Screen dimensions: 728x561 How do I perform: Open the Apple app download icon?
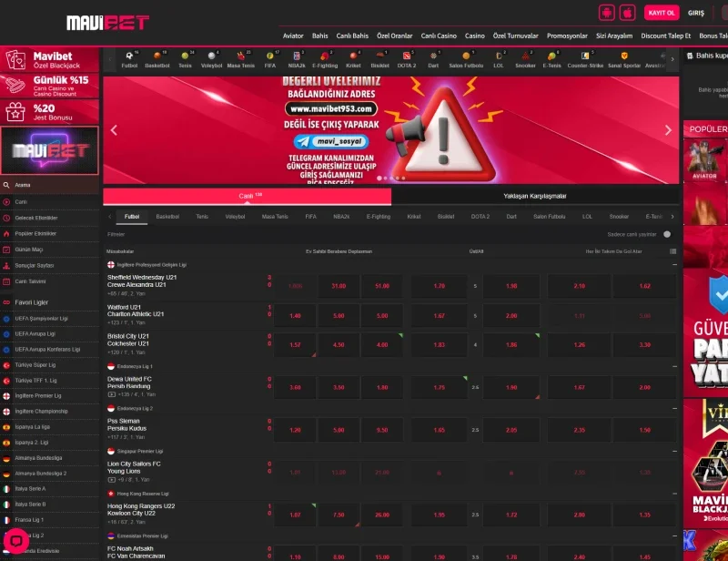[x=627, y=13]
